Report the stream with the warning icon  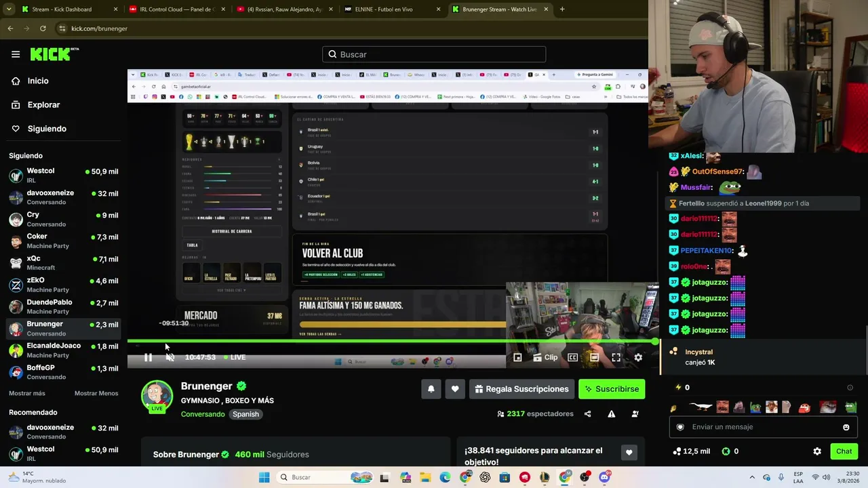(611, 413)
